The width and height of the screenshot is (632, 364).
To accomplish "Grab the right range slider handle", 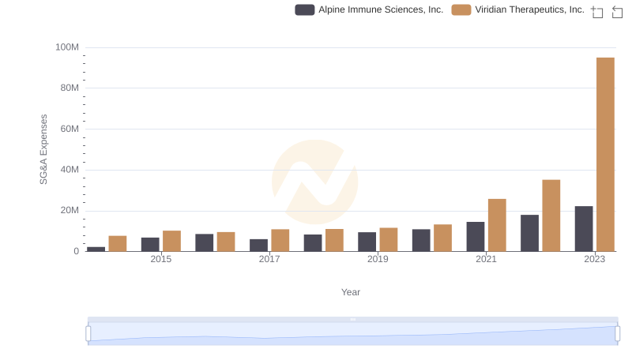I will 617,334.
